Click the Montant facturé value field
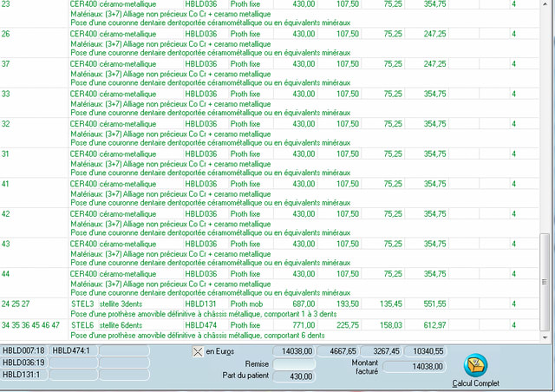Screen dimensions: 555x392 coord(413,367)
